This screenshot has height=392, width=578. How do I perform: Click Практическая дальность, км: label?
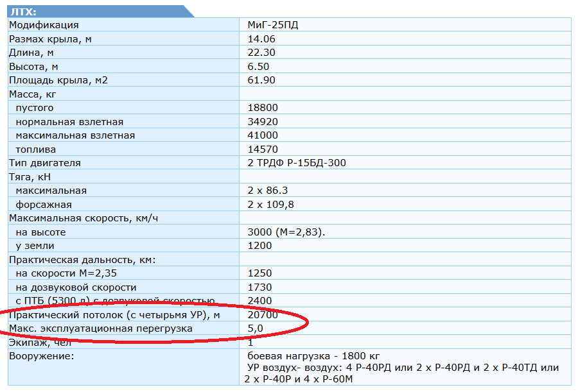pos(82,260)
